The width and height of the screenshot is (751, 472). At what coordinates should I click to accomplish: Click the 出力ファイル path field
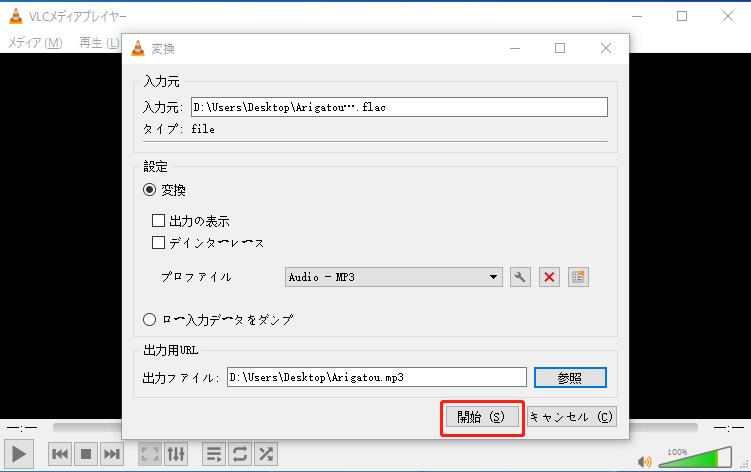(x=377, y=377)
